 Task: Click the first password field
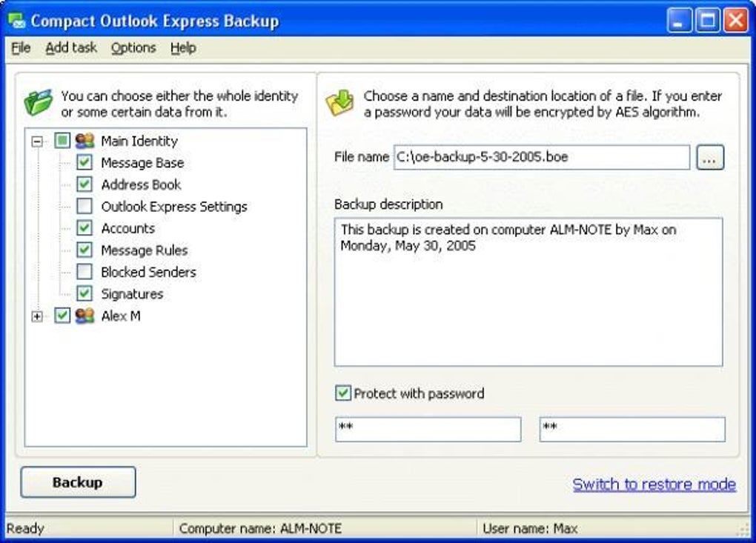click(x=428, y=430)
